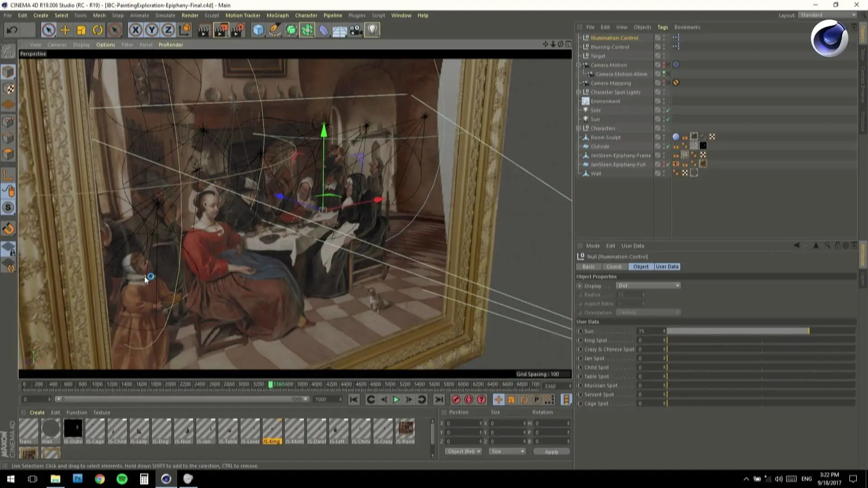Image resolution: width=868 pixels, height=488 pixels.
Task: Expand the Character Spot Lights group
Action: point(578,92)
